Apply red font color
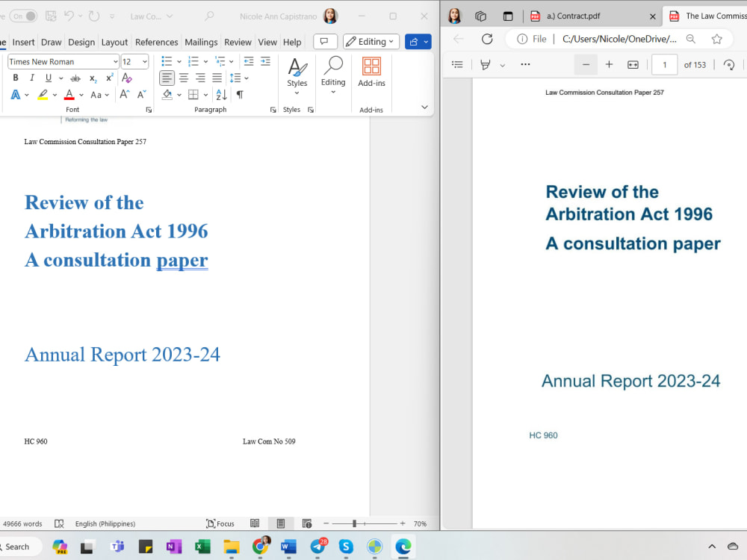 pos(69,95)
